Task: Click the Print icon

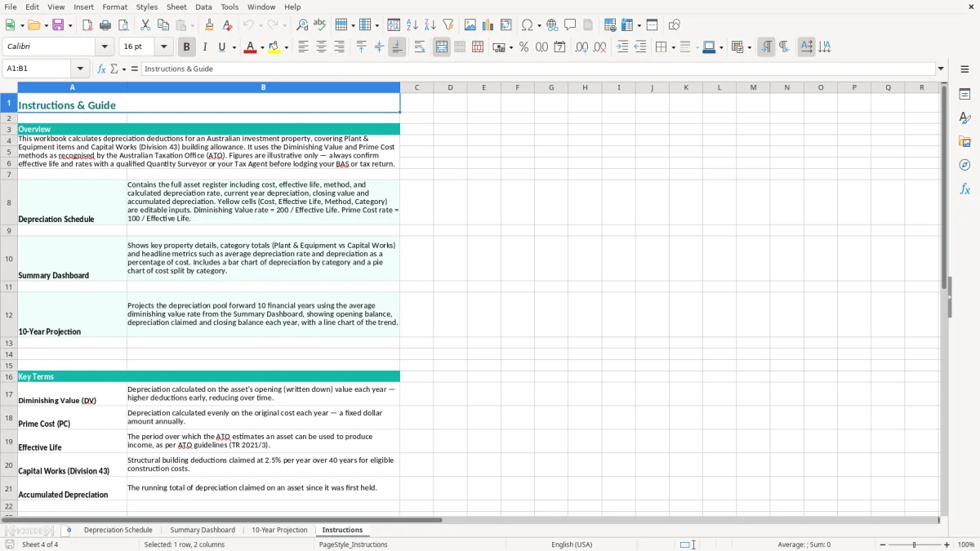Action: pyautogui.click(x=105, y=25)
